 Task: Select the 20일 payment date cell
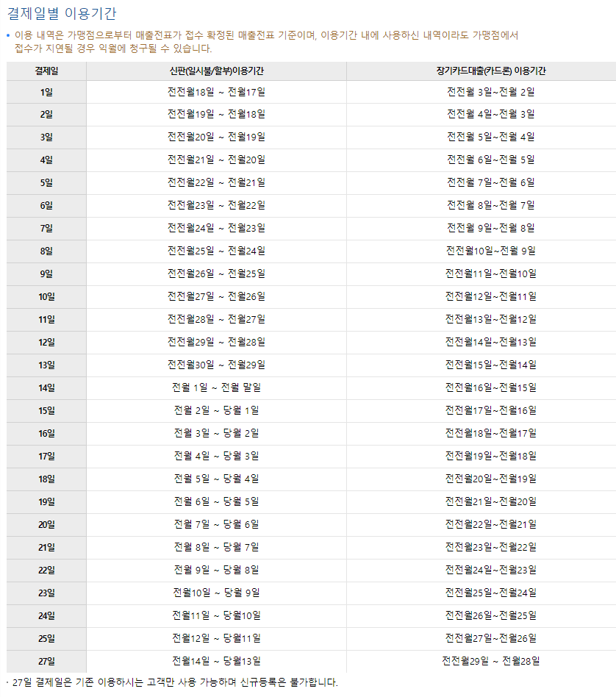click(46, 525)
